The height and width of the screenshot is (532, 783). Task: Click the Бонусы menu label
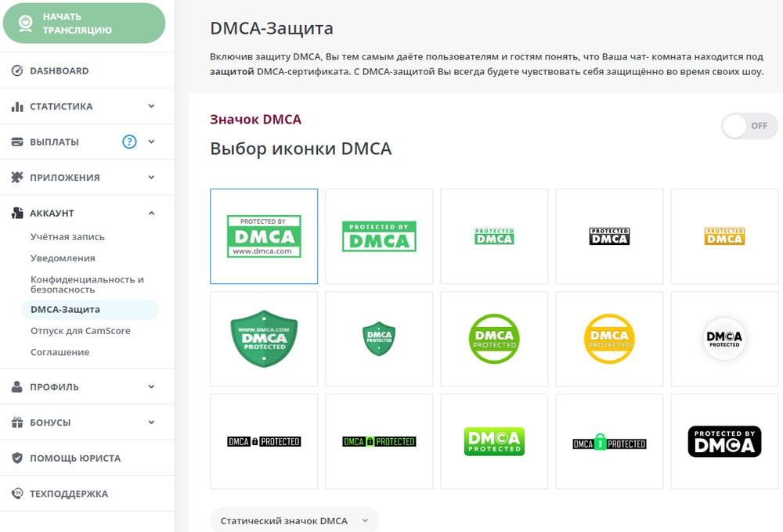click(50, 422)
